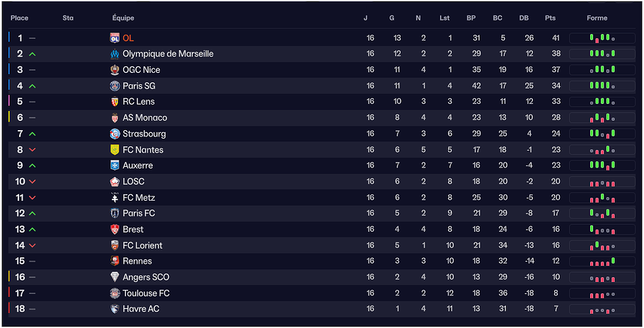Image resolution: width=644 pixels, height=328 pixels.
Task: Click the AS Monaco club crest
Action: (x=115, y=118)
